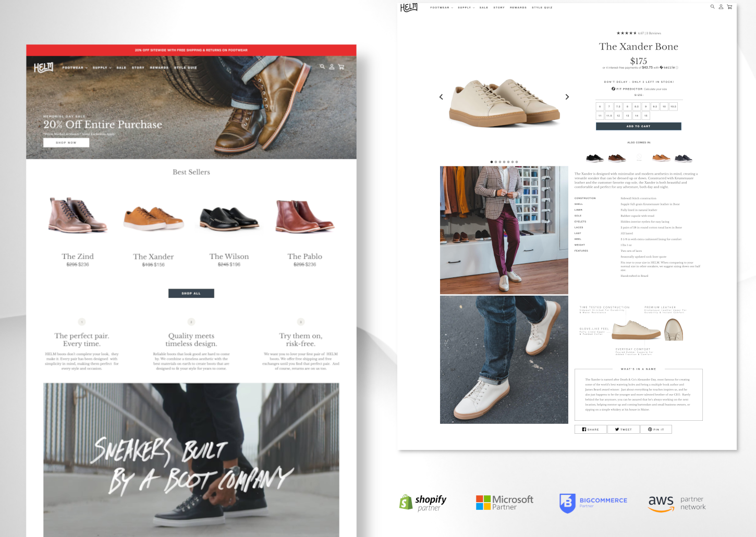Open account icon on homepage header
The height and width of the screenshot is (537, 756).
tap(332, 67)
